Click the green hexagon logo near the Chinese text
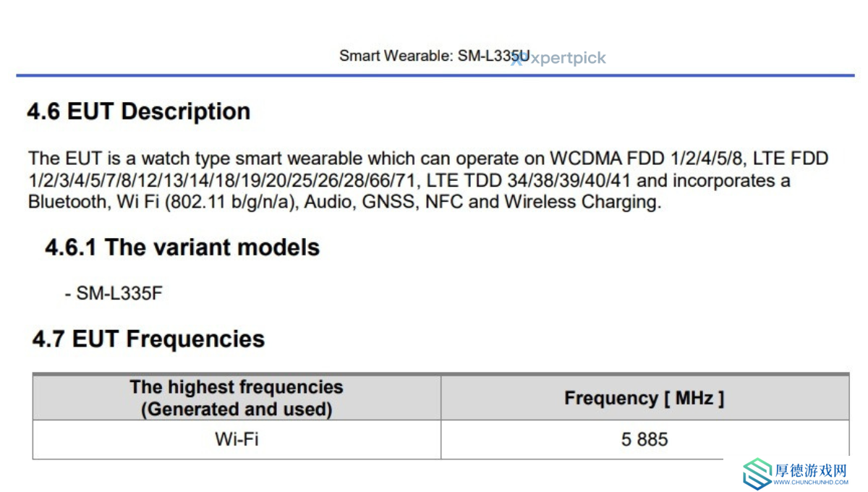868x492 pixels. pos(757,474)
